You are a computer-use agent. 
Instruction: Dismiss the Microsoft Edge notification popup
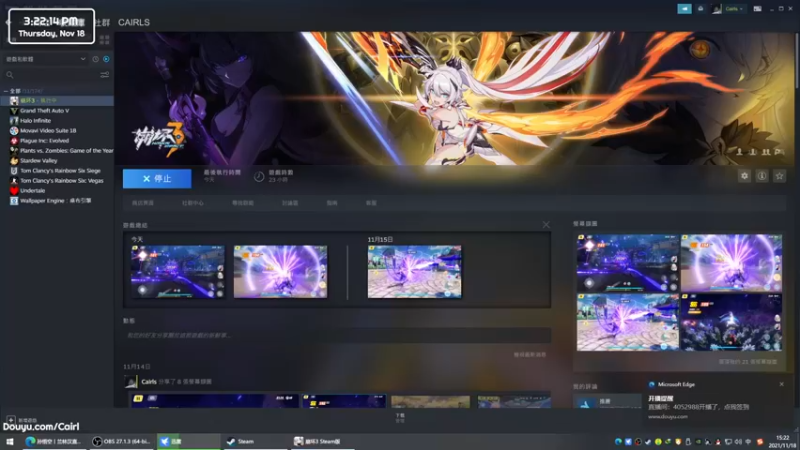tap(782, 384)
